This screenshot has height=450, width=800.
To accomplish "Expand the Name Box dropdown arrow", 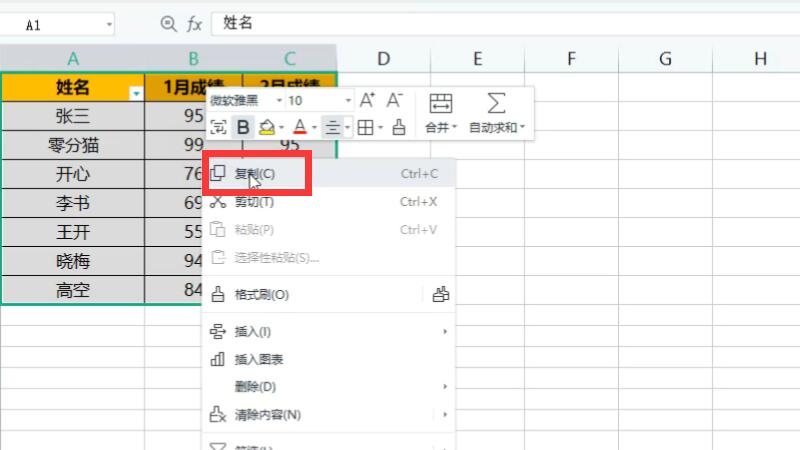I will (107, 24).
